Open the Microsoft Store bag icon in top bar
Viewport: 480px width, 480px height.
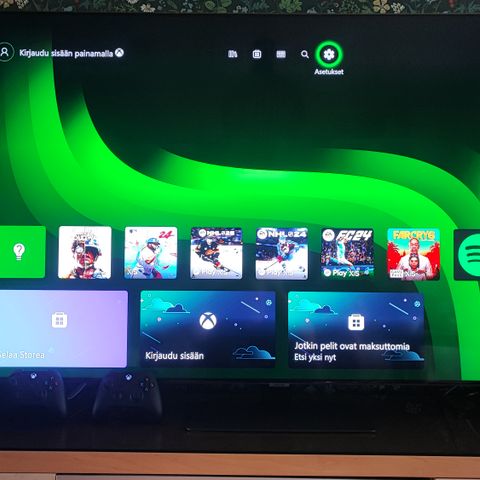[x=257, y=54]
